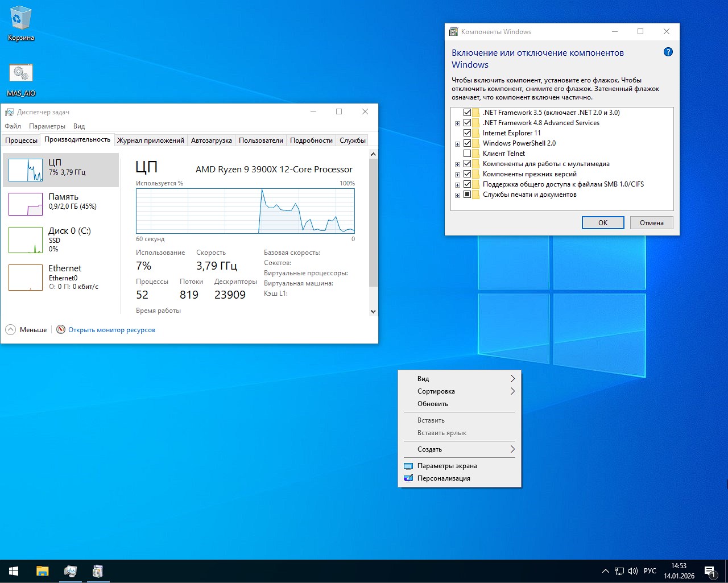Open the MAS_AIO desktop shortcut
The height and width of the screenshot is (583, 728).
(20, 73)
